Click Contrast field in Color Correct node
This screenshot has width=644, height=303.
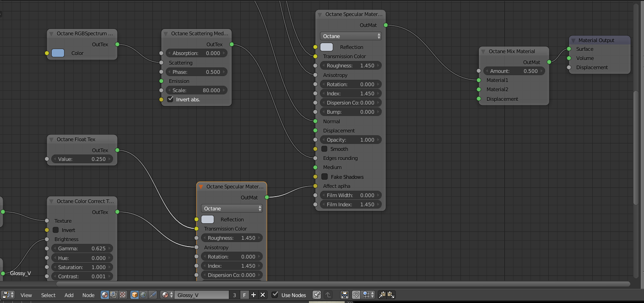[x=82, y=276]
